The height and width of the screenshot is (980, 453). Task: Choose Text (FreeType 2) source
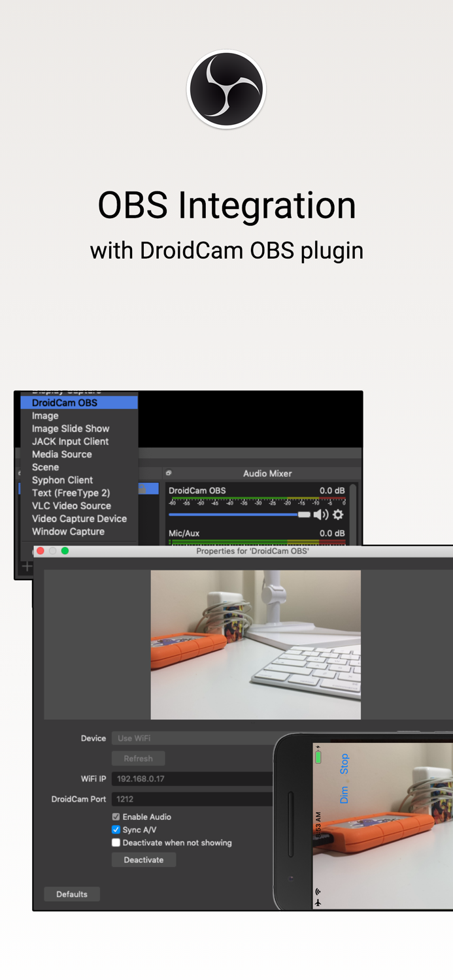pyautogui.click(x=79, y=493)
